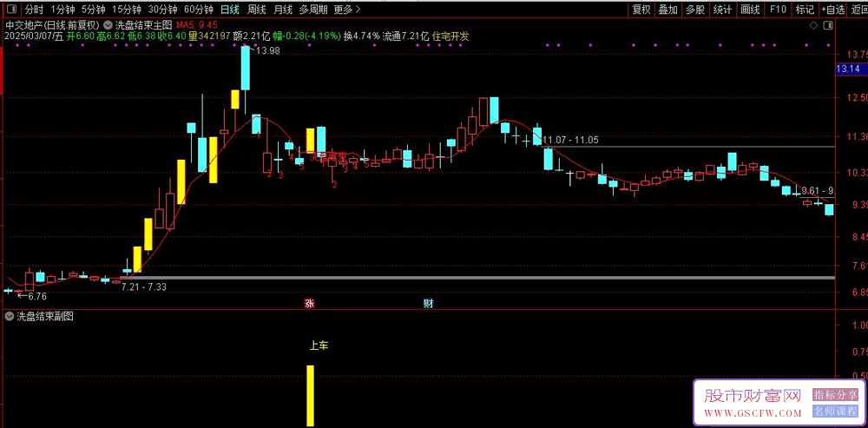Click the MA5: 9.45 indicator value
Image resolution: width=868 pixels, height=428 pixels.
[x=196, y=25]
